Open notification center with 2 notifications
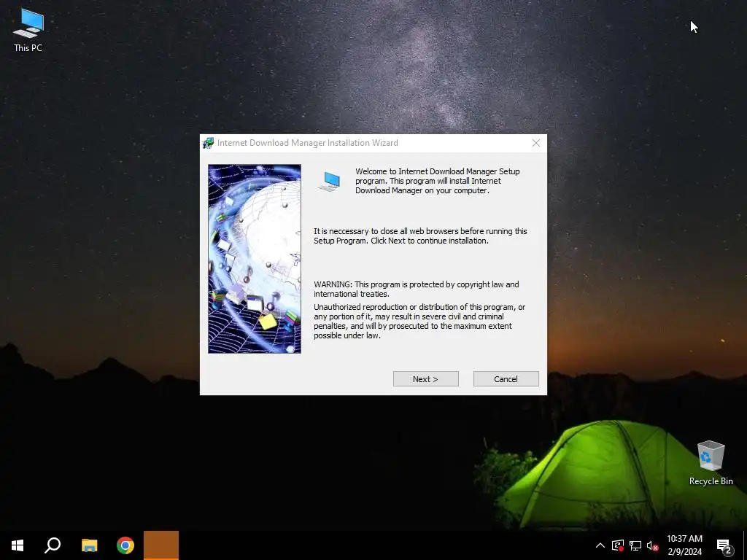747x560 pixels. click(x=724, y=545)
